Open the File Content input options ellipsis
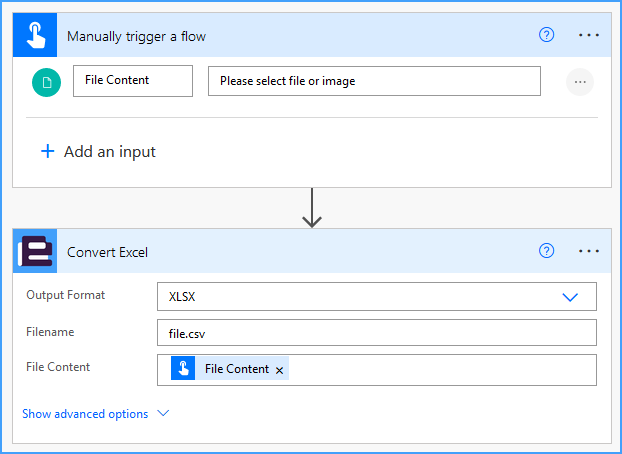622x454 pixels. (580, 82)
